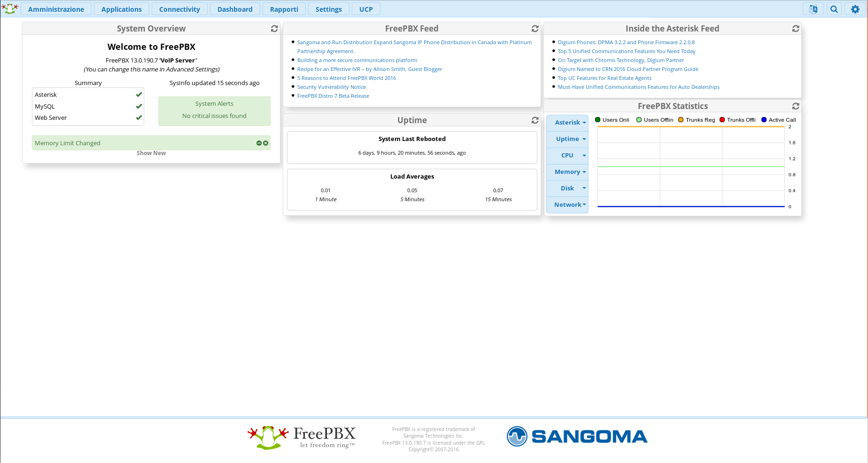Open the Amministrazione menu
The image size is (868, 463).
click(x=56, y=9)
